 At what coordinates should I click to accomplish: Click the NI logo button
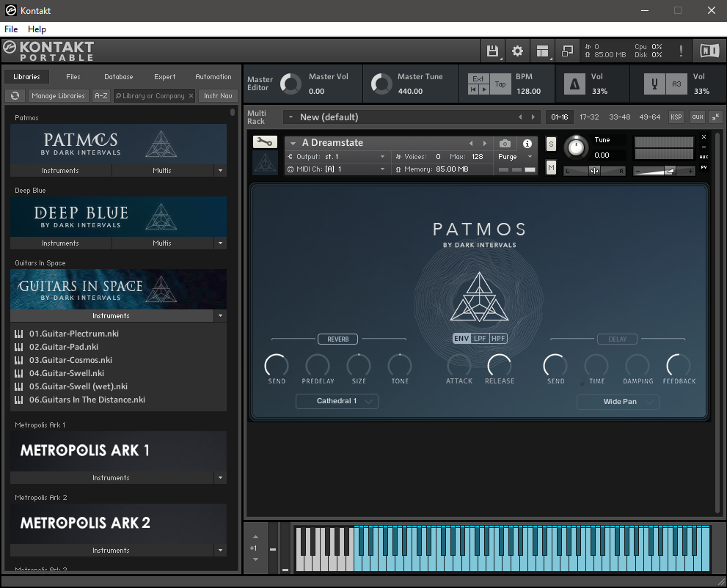pyautogui.click(x=709, y=51)
